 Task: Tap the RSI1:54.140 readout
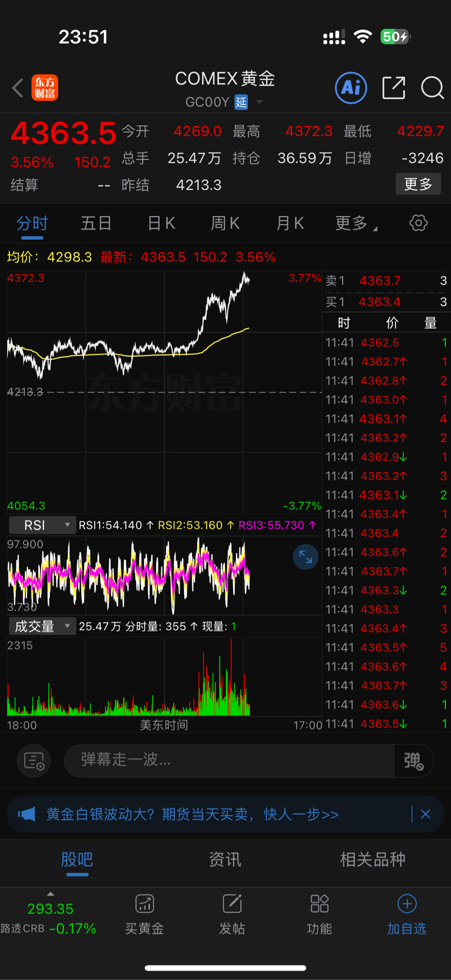[x=116, y=525]
